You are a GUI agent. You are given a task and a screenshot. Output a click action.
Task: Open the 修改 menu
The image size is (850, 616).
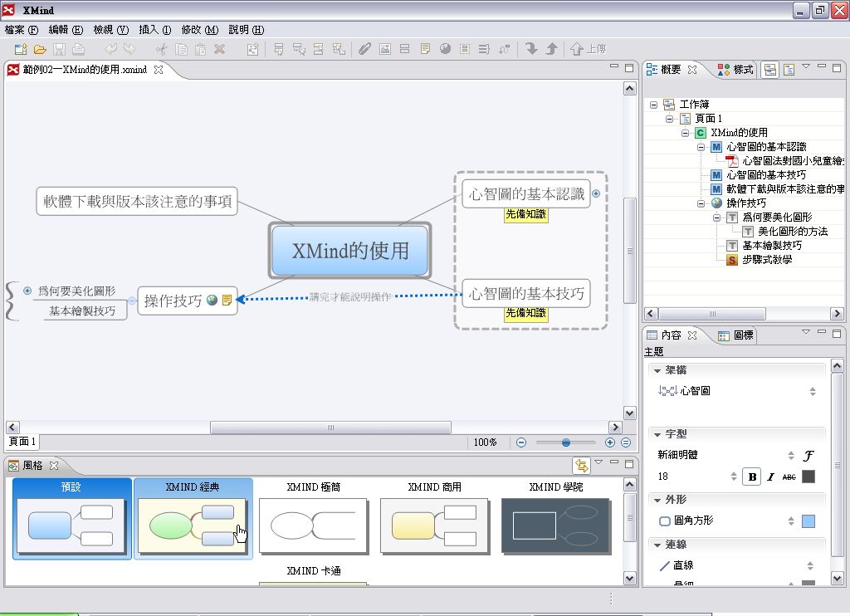[x=200, y=30]
